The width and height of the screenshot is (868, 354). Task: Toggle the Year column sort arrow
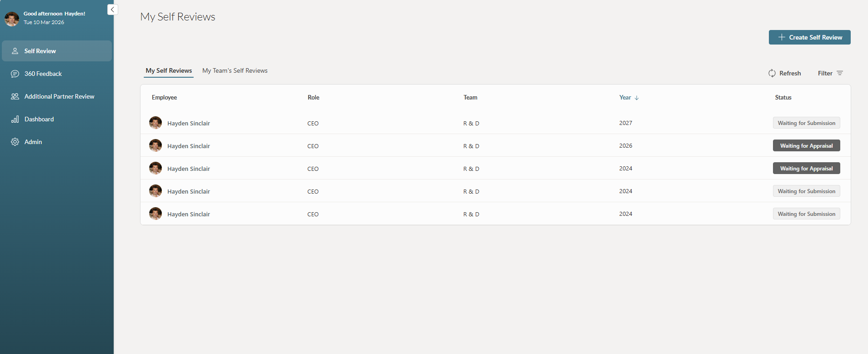pos(637,98)
